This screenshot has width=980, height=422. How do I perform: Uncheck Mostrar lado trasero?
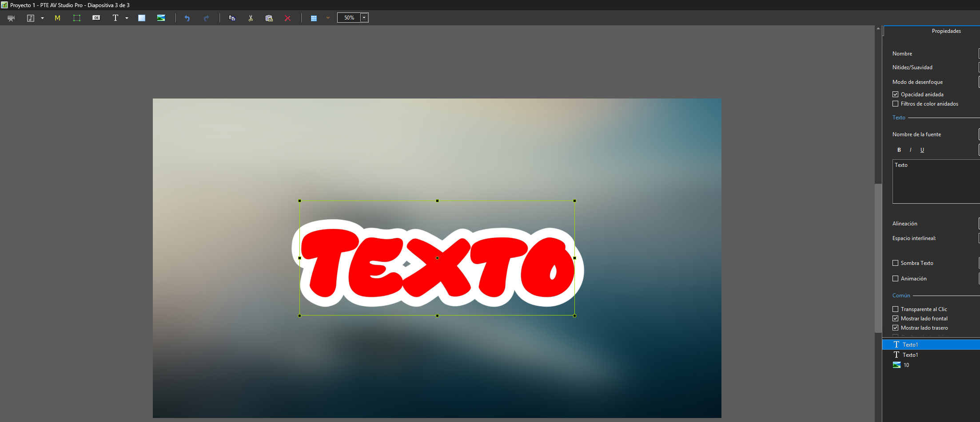(896, 328)
